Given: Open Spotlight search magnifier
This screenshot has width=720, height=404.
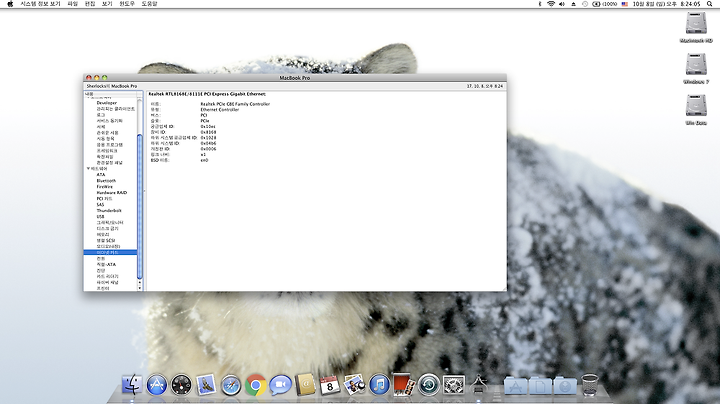Looking at the screenshot, I should (x=709, y=4).
